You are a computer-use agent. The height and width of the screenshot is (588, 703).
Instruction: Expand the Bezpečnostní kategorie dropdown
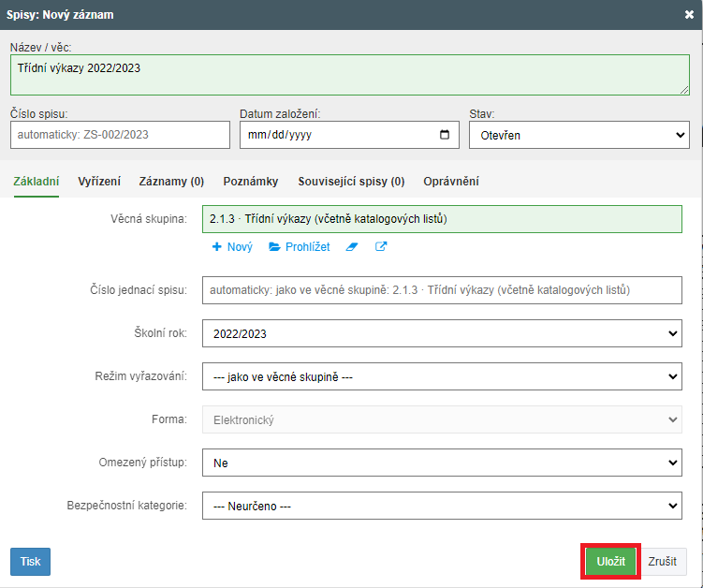coord(442,506)
